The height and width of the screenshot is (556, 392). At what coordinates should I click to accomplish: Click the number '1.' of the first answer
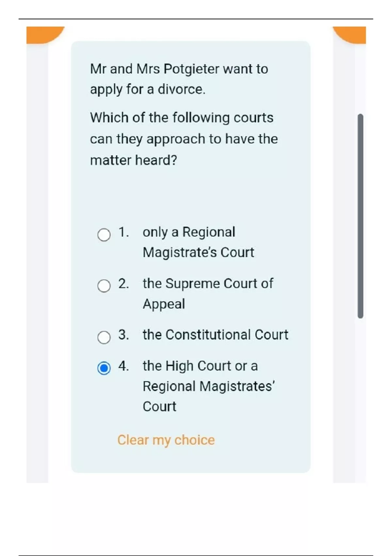tap(124, 232)
